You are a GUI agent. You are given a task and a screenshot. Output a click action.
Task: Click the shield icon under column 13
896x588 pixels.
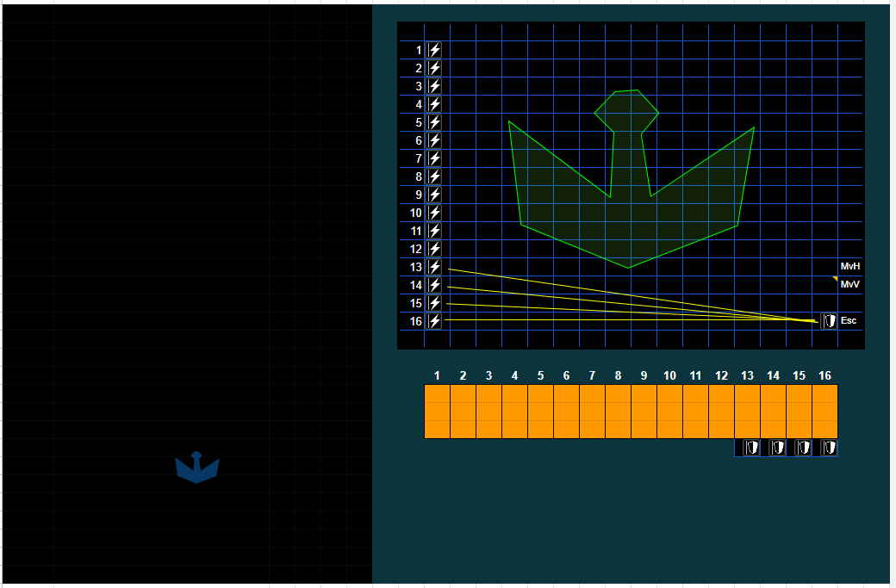(751, 448)
